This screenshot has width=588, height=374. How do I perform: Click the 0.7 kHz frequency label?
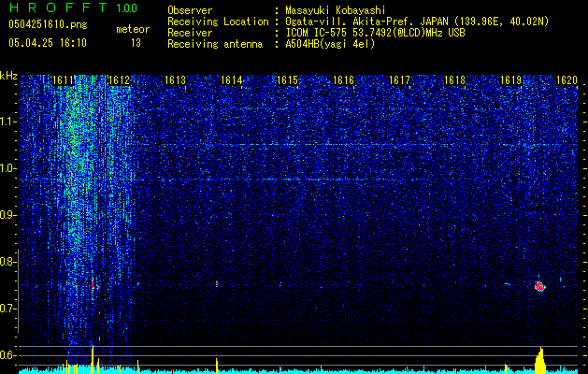8,309
